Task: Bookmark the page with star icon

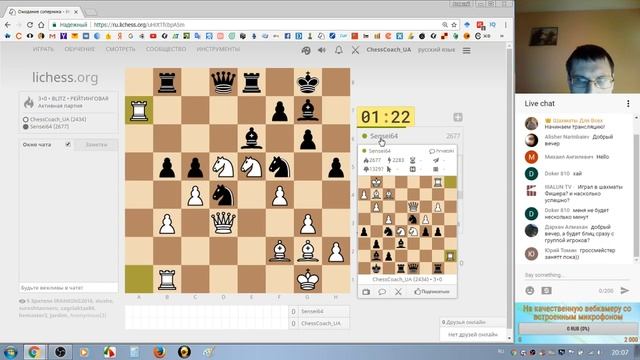Action: (453, 25)
